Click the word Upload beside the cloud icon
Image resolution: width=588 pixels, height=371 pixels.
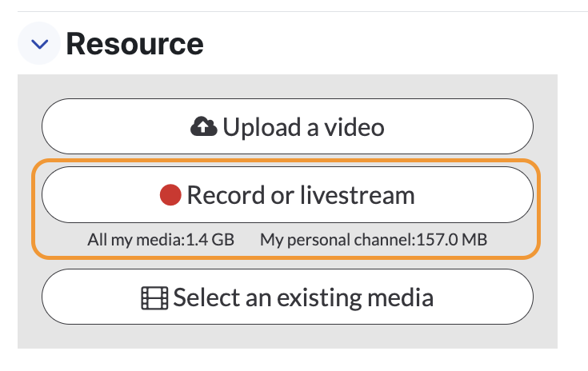pyautogui.click(x=262, y=127)
